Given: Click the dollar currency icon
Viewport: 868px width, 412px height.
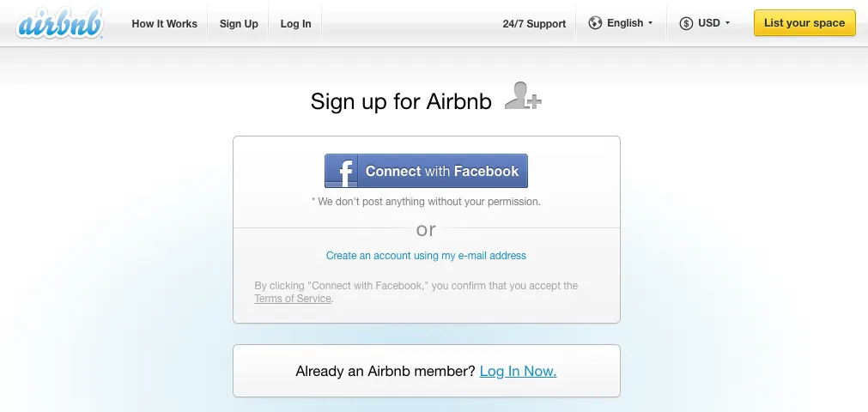Looking at the screenshot, I should (686, 23).
